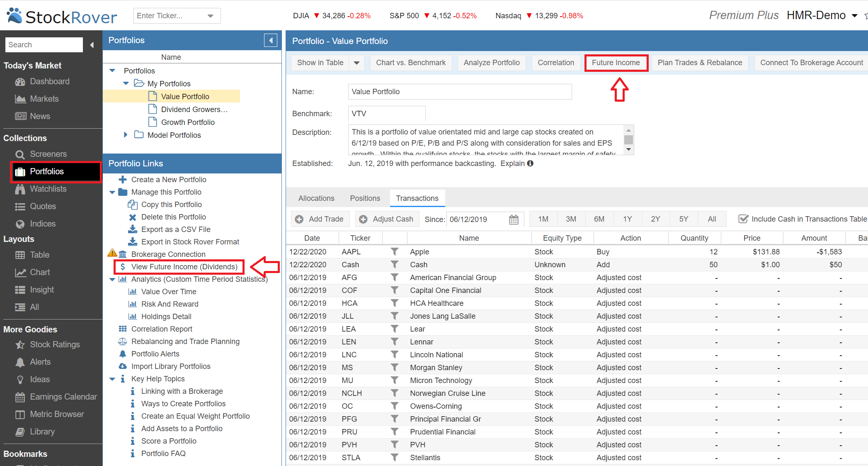This screenshot has height=466, width=868.
Task: Open the calendar date picker icon
Action: 514,220
